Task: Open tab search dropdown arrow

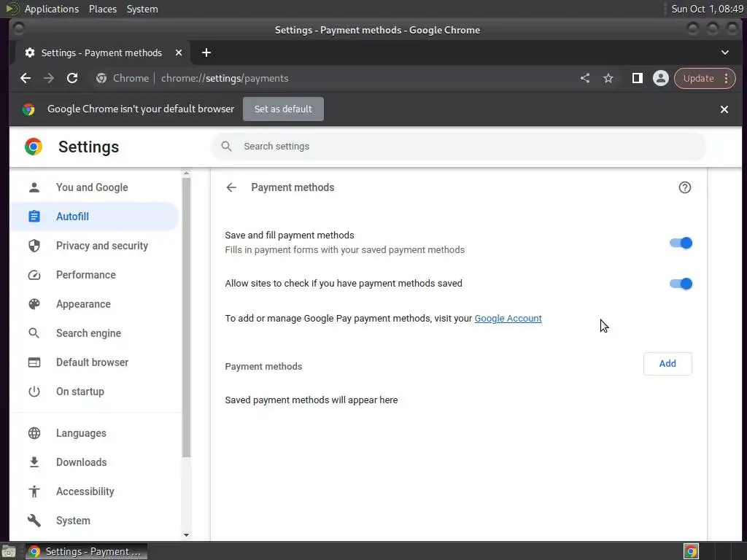Action: pos(725,52)
